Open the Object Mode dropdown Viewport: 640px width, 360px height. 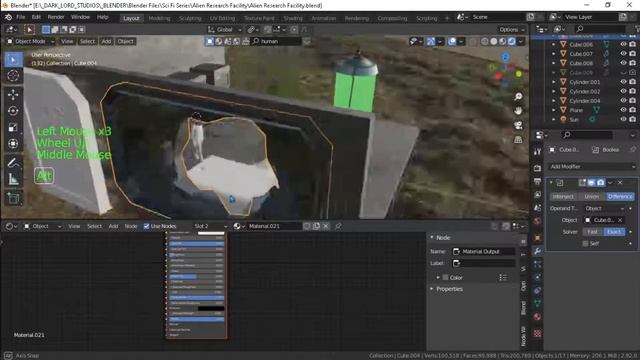click(x=30, y=41)
